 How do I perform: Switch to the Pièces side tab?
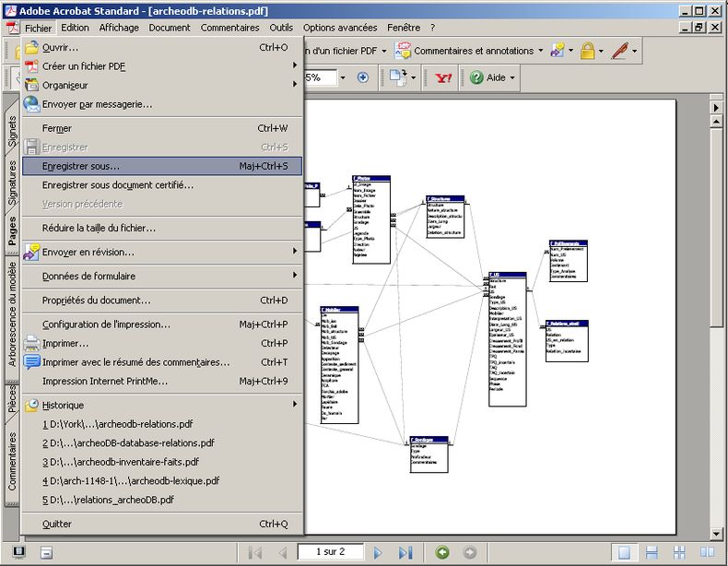(x=12, y=398)
